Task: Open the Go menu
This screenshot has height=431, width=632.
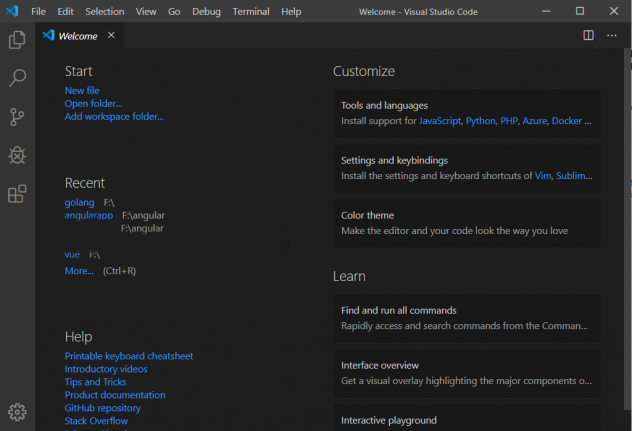Action: point(174,11)
